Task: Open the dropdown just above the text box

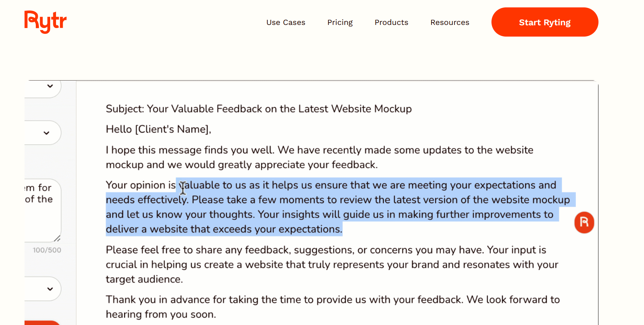Action: tap(46, 133)
